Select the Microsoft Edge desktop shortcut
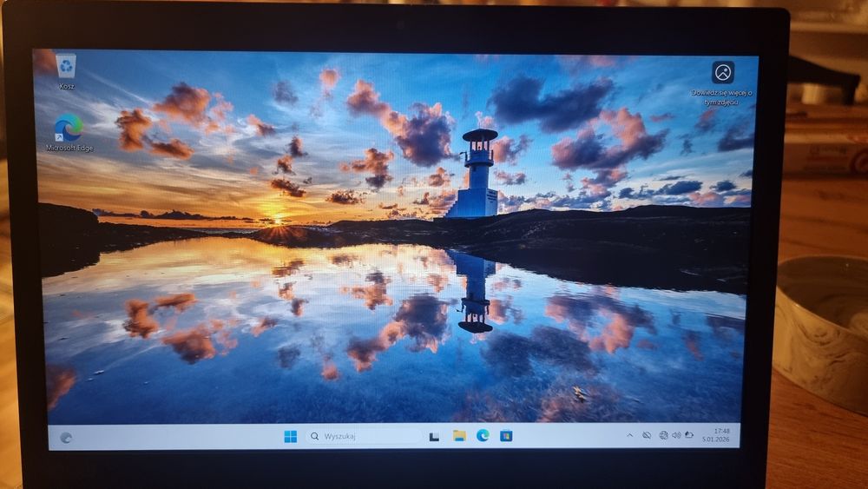 tap(69, 128)
